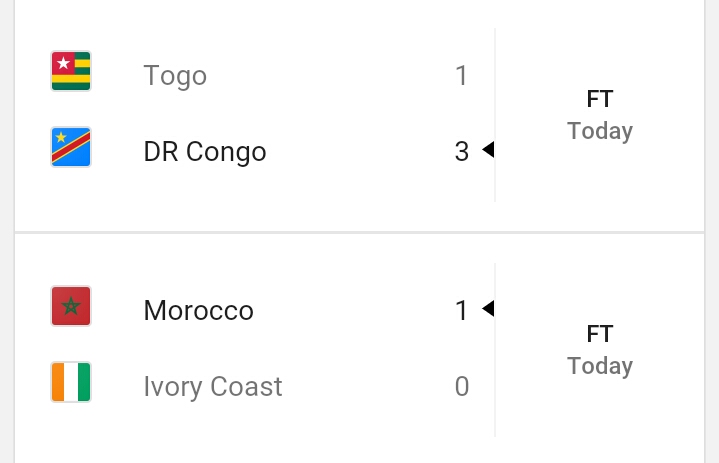The image size is (719, 463).
Task: Open the Togo team name link
Action: (x=175, y=76)
